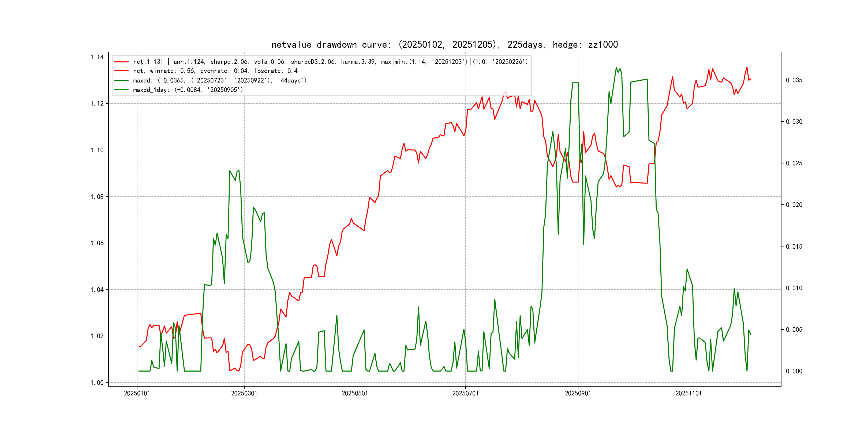Click the 1.14 left axis tick label
This screenshot has width=868, height=434.
pos(97,57)
